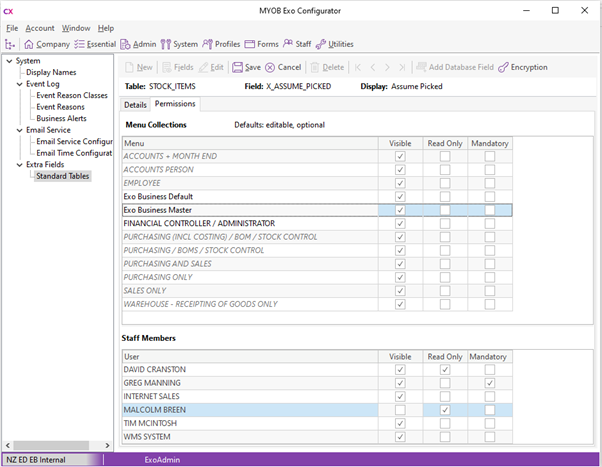Cancel the current edit
Screen dimensions: 602x467
click(283, 68)
